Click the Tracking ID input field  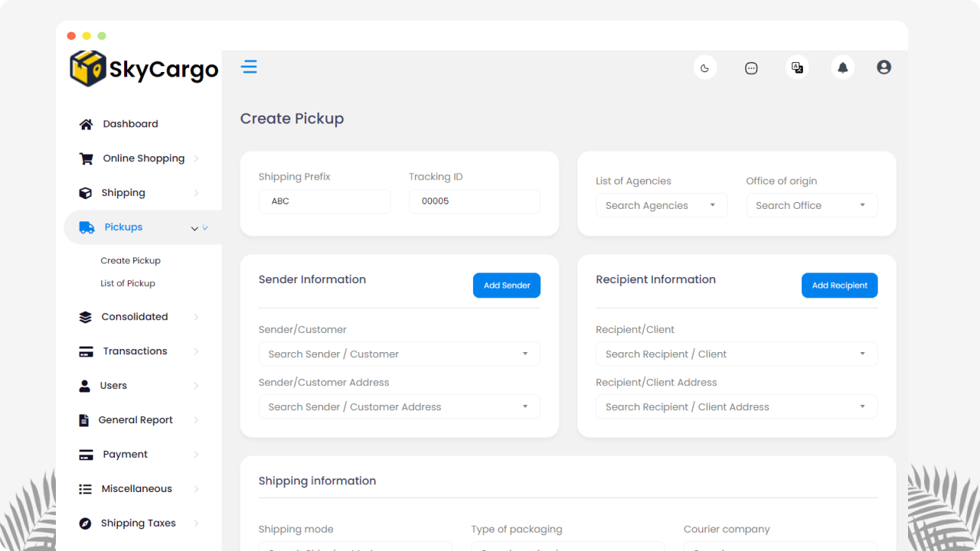[474, 201]
